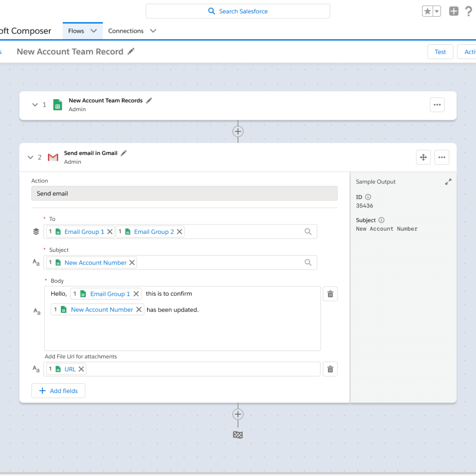Open the Flows tab chevron menu
This screenshot has height=476, width=476.
[x=94, y=31]
